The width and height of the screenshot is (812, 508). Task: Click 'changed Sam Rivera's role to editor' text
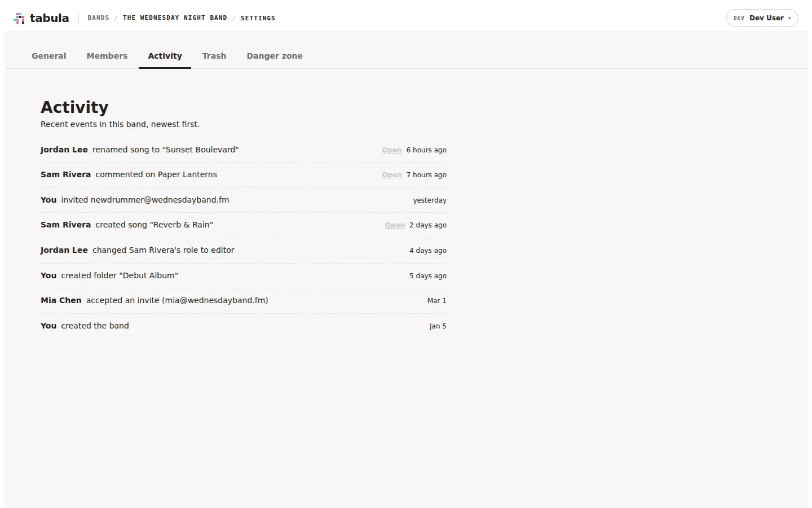(164, 250)
